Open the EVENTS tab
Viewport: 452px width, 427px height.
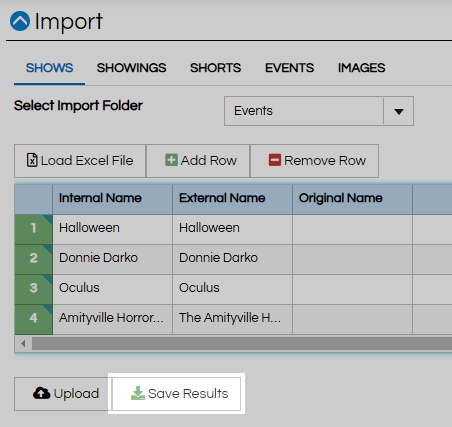(289, 68)
